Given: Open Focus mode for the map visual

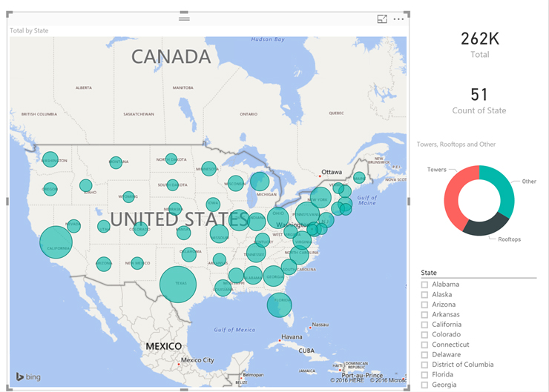Looking at the screenshot, I should (x=382, y=19).
